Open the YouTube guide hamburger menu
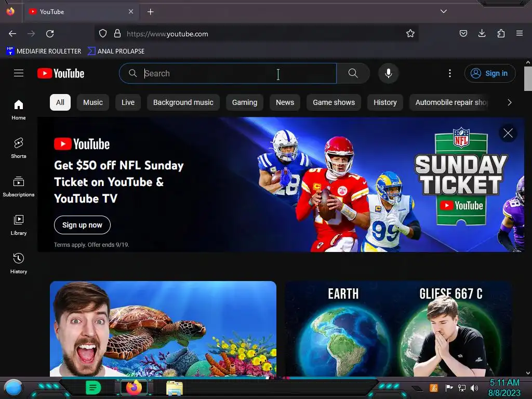 coord(19,73)
